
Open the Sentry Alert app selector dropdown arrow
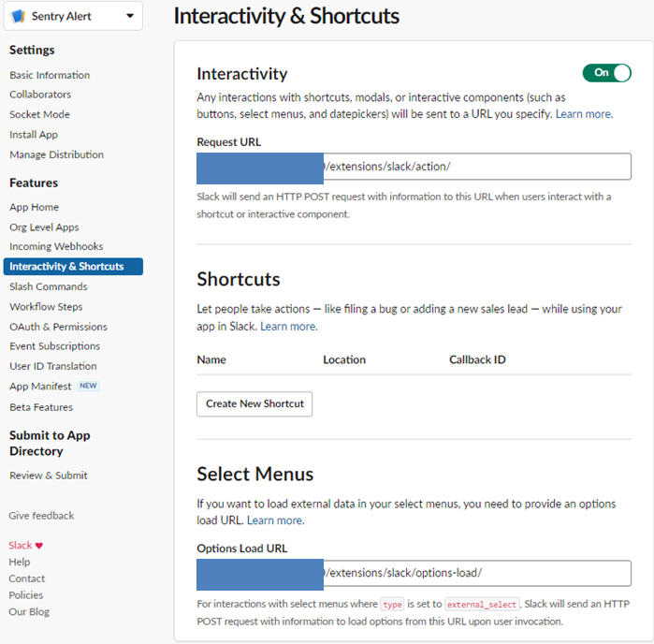click(130, 16)
